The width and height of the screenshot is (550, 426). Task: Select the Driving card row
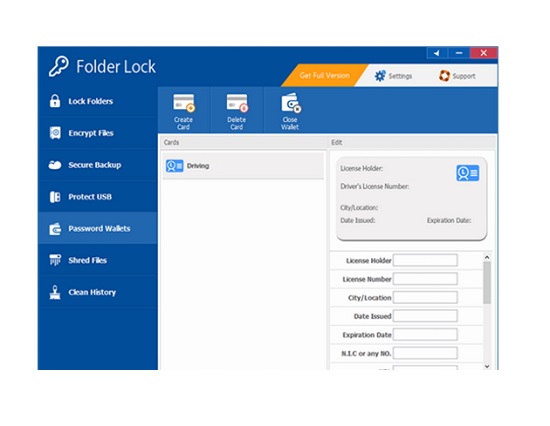[243, 166]
